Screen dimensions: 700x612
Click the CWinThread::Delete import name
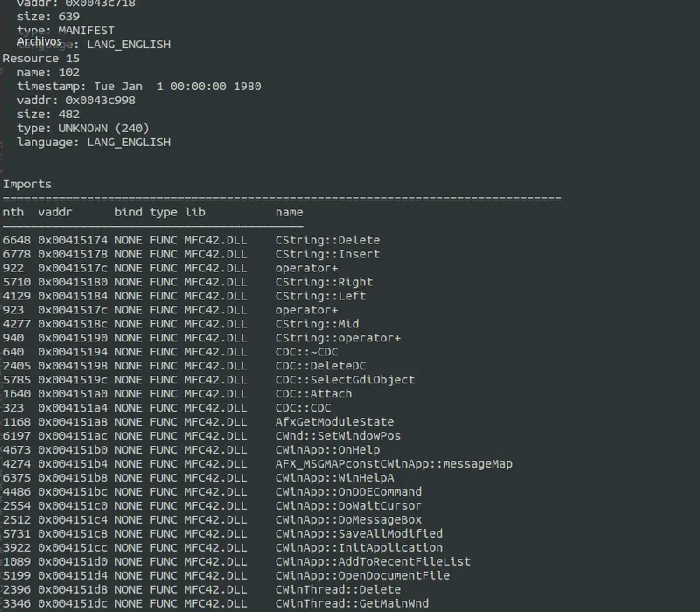coord(338,589)
